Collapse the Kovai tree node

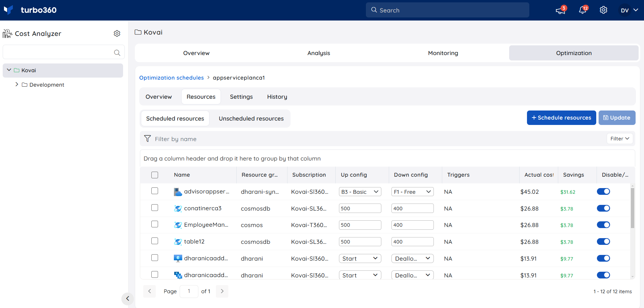point(9,70)
